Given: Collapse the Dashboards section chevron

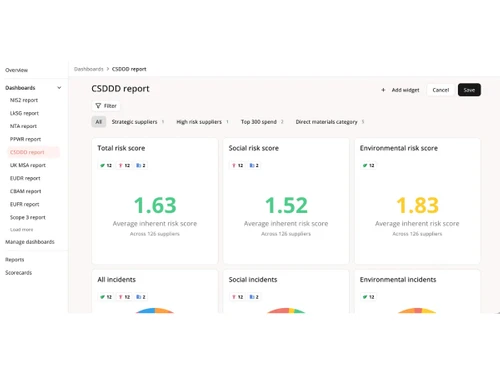Looking at the screenshot, I should (x=59, y=88).
